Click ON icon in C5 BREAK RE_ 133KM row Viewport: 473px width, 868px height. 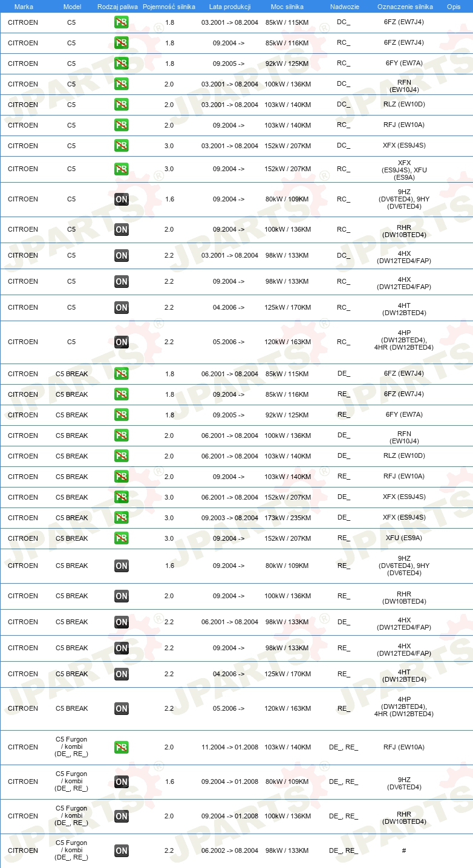click(x=121, y=648)
